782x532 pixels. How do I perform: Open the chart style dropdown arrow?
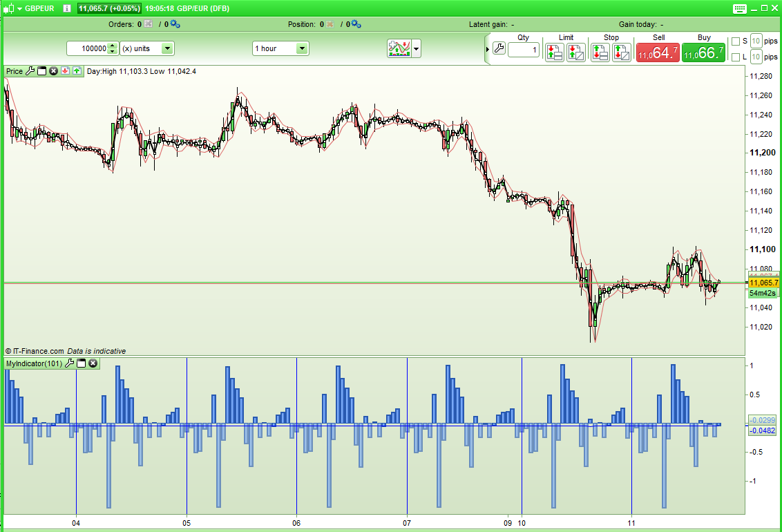click(414, 48)
